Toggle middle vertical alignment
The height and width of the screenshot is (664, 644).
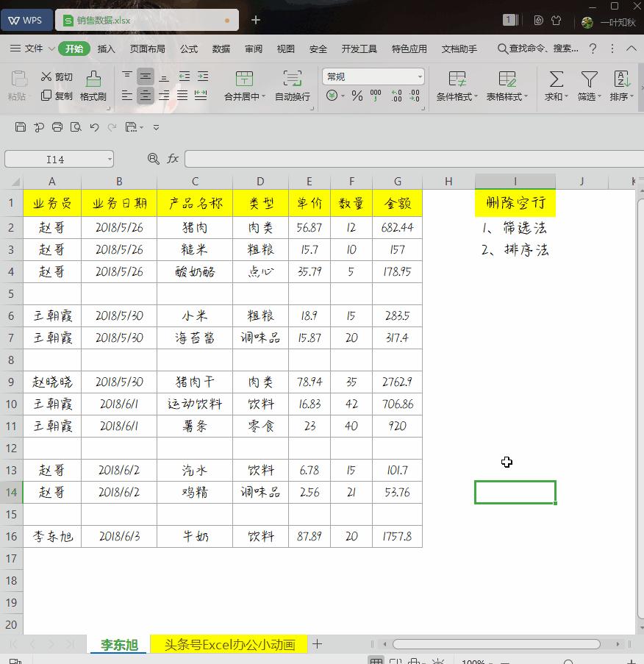pyautogui.click(x=145, y=76)
